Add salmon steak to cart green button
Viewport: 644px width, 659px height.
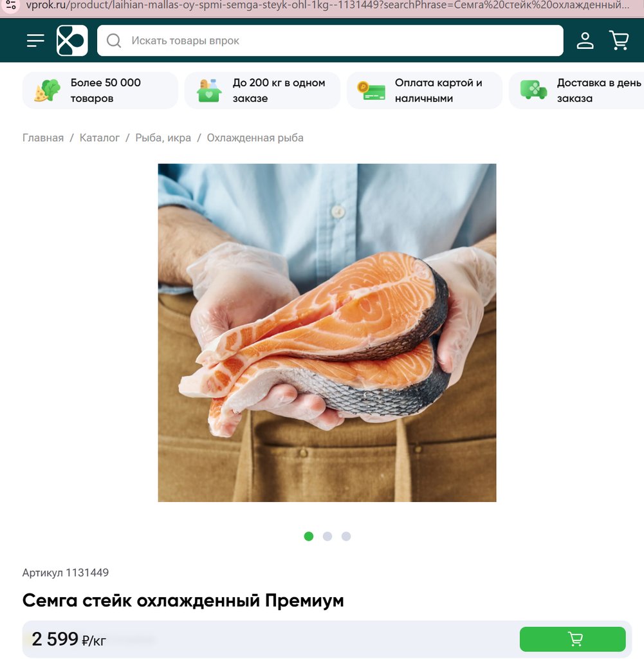573,639
